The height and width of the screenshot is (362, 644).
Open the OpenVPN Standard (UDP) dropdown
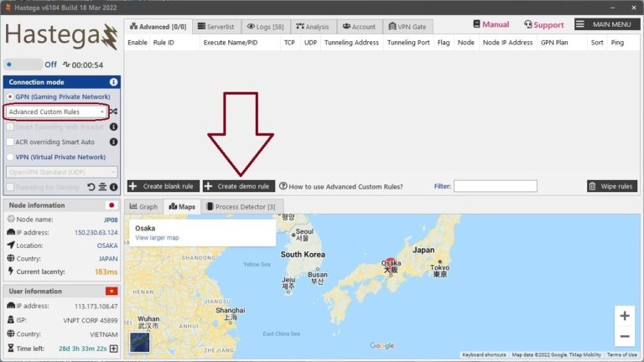[61, 172]
